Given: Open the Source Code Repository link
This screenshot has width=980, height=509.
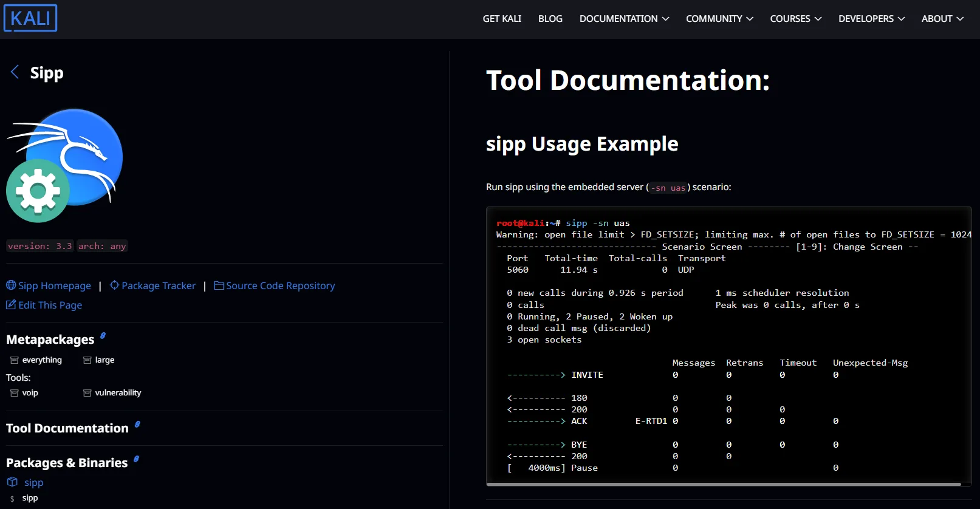Looking at the screenshot, I should [281, 285].
